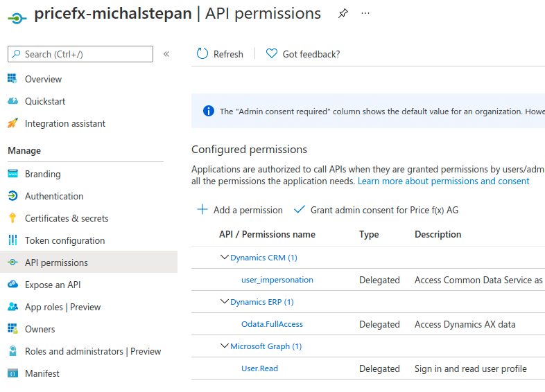This screenshot has width=545, height=392.
Task: Click the API / Permissions name column header
Action: click(x=267, y=234)
